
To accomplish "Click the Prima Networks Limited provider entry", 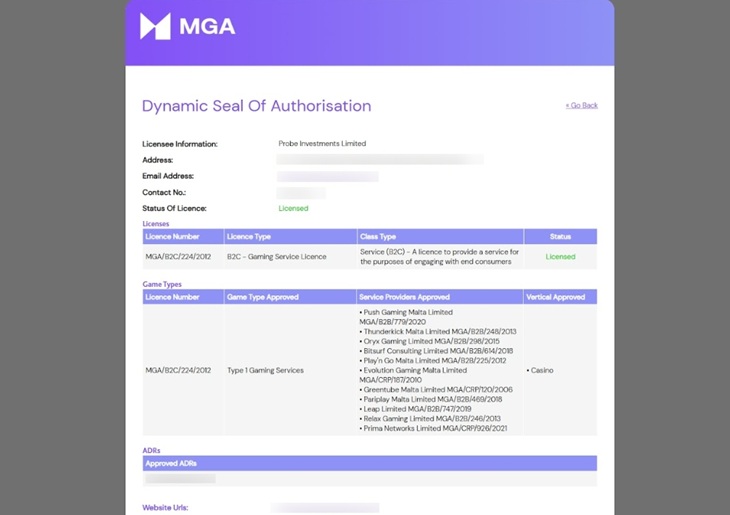I will coord(433,428).
